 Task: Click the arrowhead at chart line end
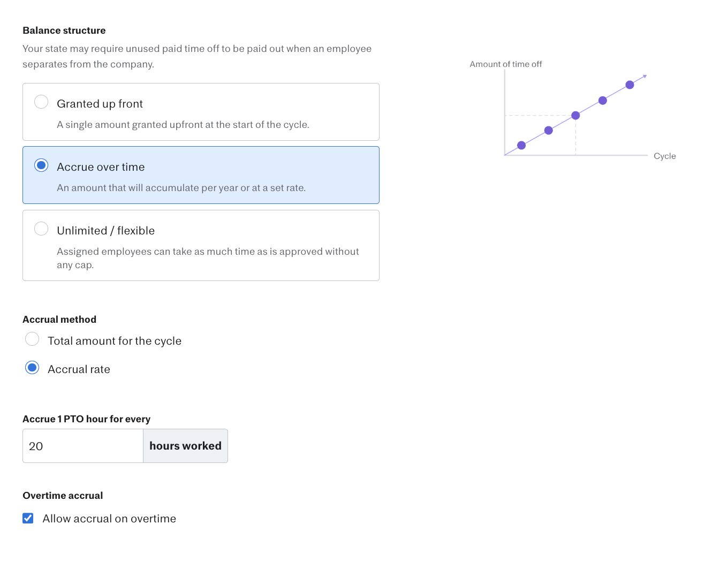645,77
